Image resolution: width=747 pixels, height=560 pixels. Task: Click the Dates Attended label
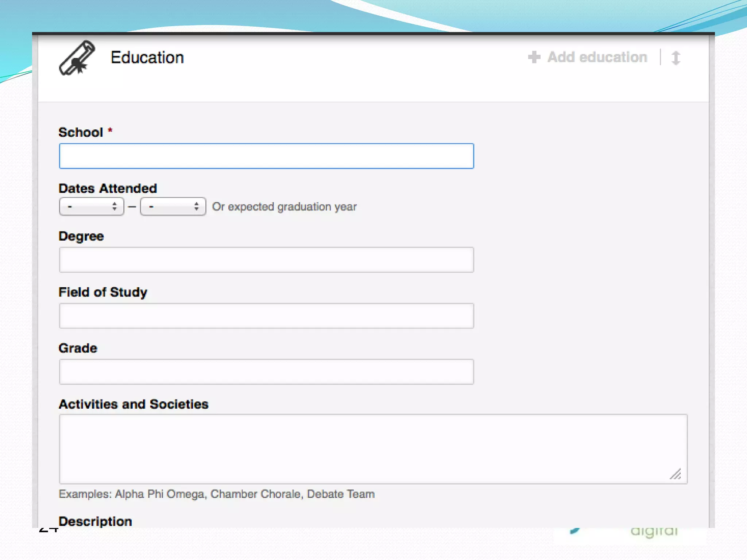click(x=108, y=188)
